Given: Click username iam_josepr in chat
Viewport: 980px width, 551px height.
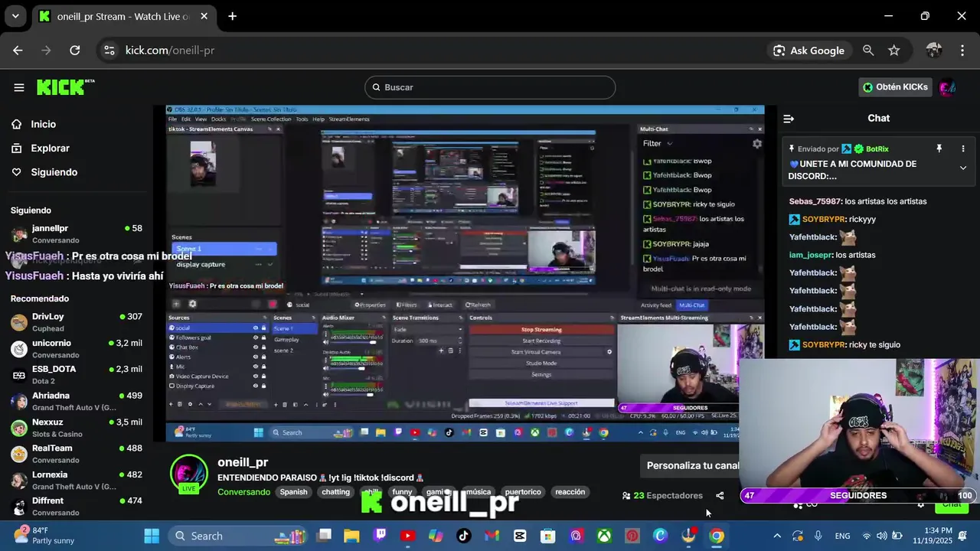Looking at the screenshot, I should [x=811, y=255].
